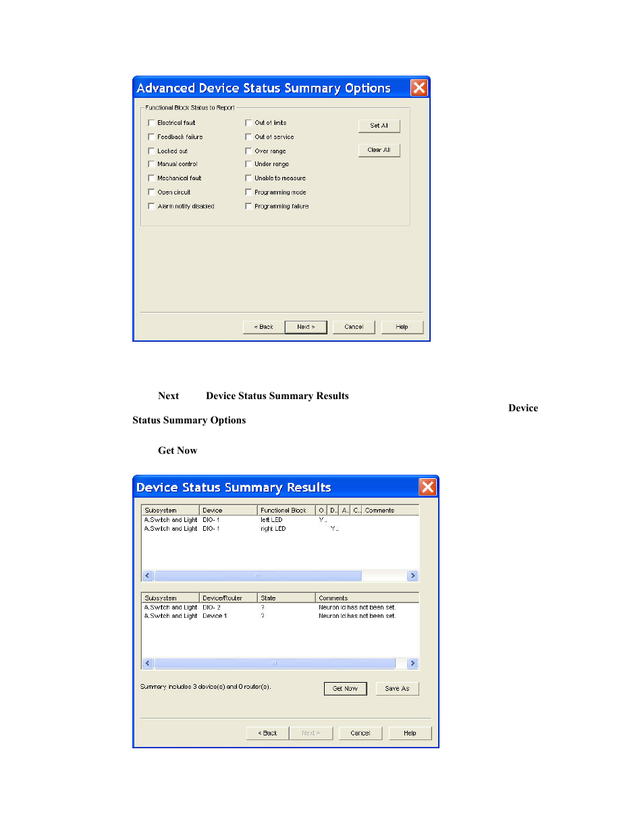
Task: Go Back in Advanced Options dialog
Action: tap(263, 327)
